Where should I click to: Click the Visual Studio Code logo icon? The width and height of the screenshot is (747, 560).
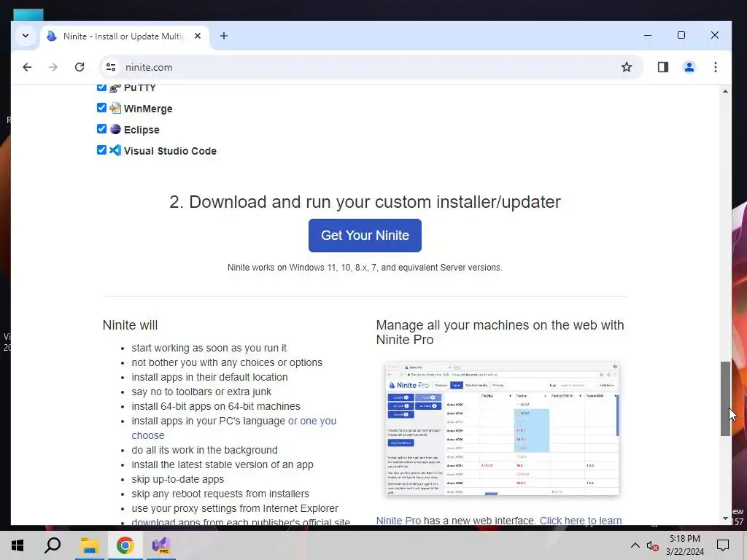point(115,150)
